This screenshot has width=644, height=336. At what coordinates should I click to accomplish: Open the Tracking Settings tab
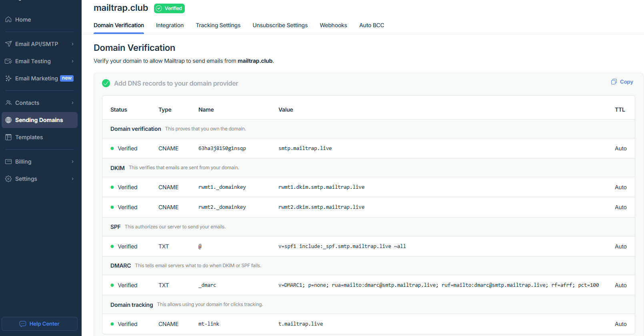(218, 25)
